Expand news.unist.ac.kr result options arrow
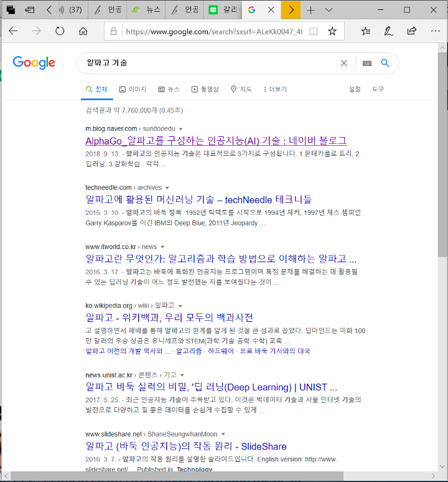This screenshot has height=482, width=448. coord(182,376)
